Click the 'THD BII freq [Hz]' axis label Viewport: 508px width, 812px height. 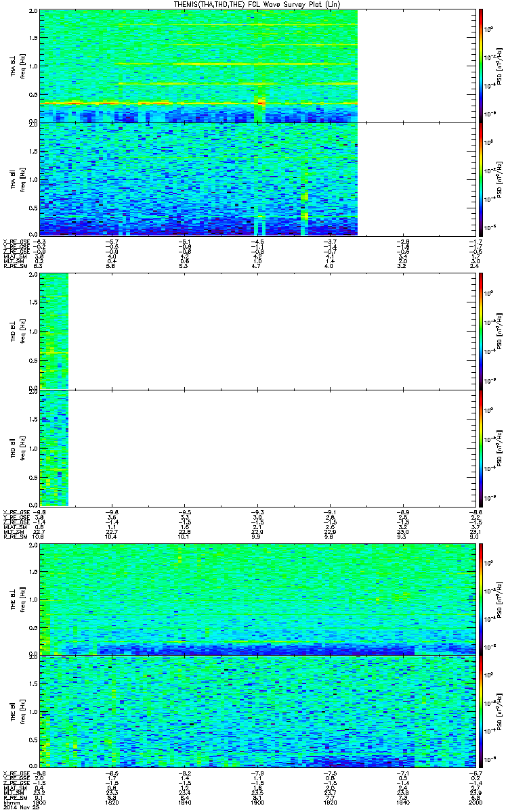(18, 447)
